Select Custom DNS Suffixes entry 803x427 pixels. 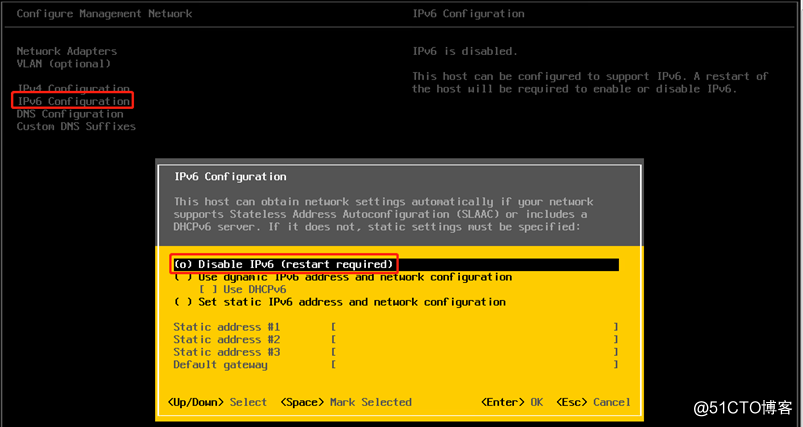pyautogui.click(x=76, y=126)
